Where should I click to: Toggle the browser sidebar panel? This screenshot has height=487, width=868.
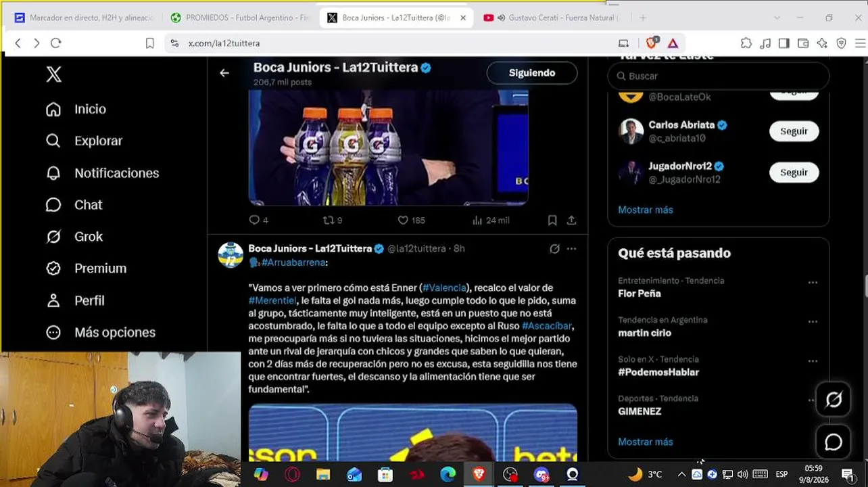[x=784, y=43]
